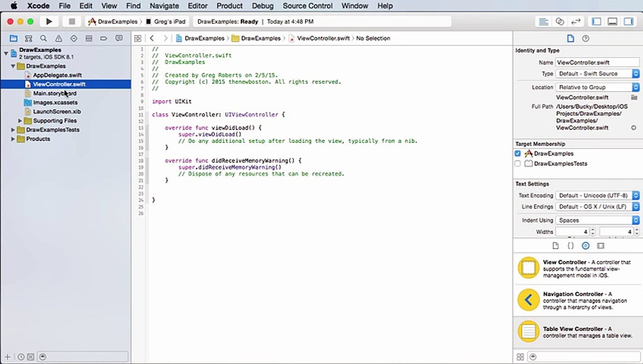
Task: Show Code Snippet library
Action: (x=571, y=246)
